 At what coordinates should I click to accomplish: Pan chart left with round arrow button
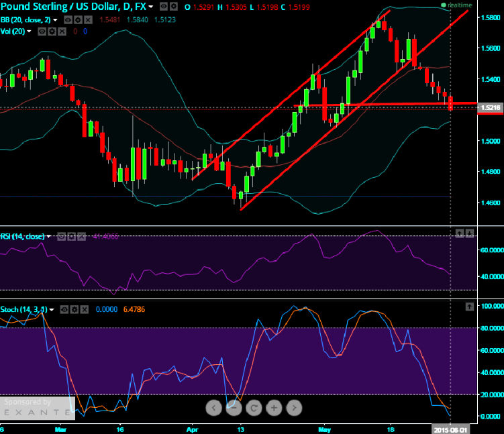214,408
